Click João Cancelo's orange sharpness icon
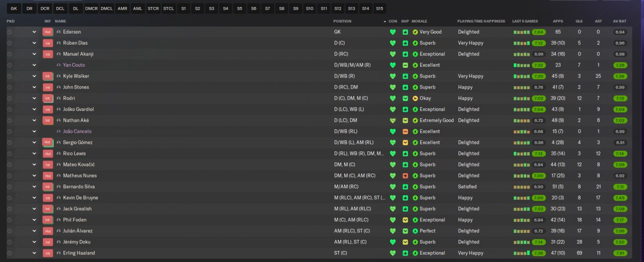Image resolution: width=644 pixels, height=262 pixels. tap(405, 131)
